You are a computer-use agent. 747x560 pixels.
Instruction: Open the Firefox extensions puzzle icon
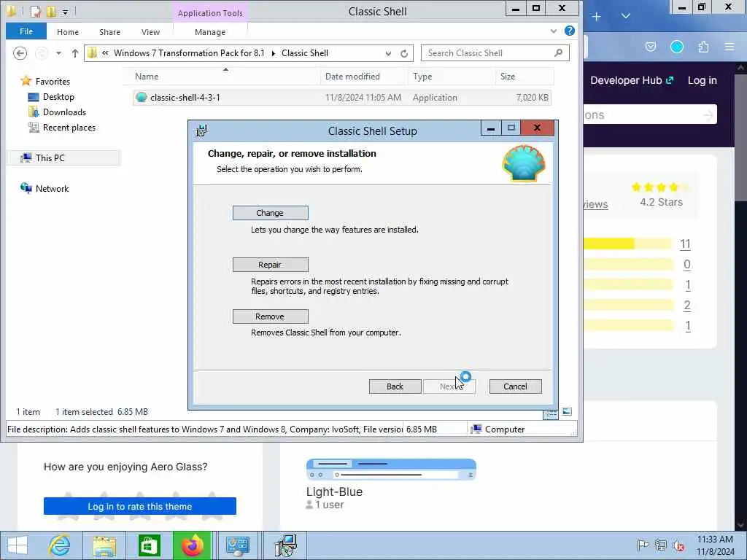click(703, 47)
